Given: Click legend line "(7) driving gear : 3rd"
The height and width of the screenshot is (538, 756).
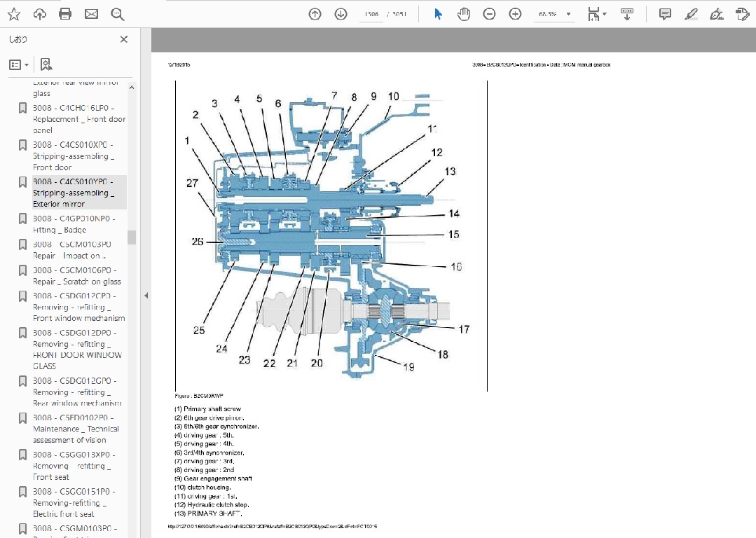Looking at the screenshot, I should click(205, 462).
